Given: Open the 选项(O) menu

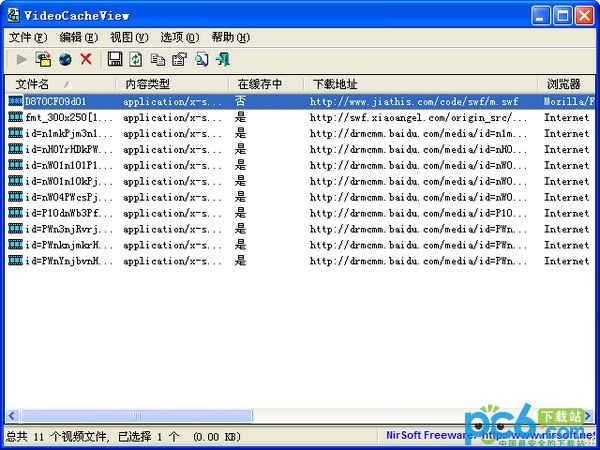Looking at the screenshot, I should (180, 38).
